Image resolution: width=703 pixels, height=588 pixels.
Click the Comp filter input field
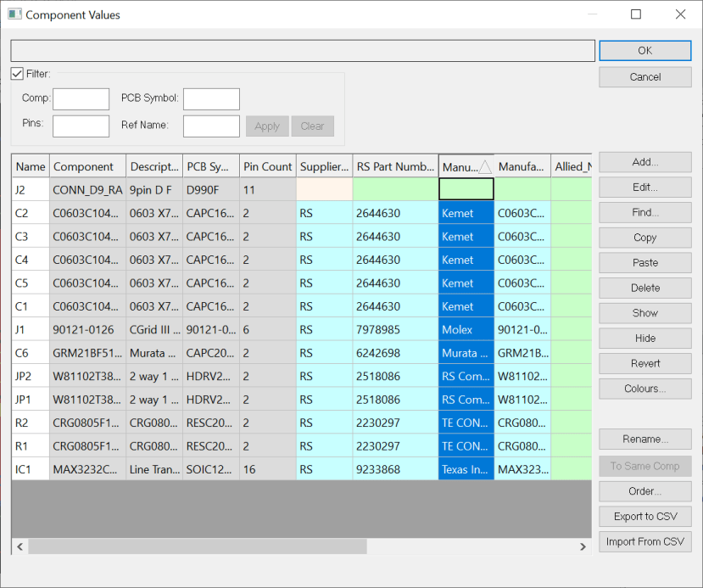(81, 98)
